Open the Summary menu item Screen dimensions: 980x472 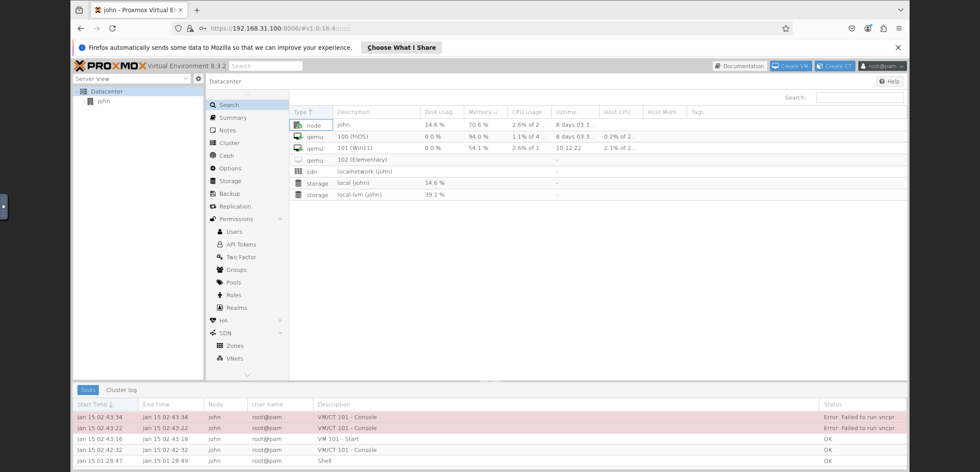coord(233,118)
